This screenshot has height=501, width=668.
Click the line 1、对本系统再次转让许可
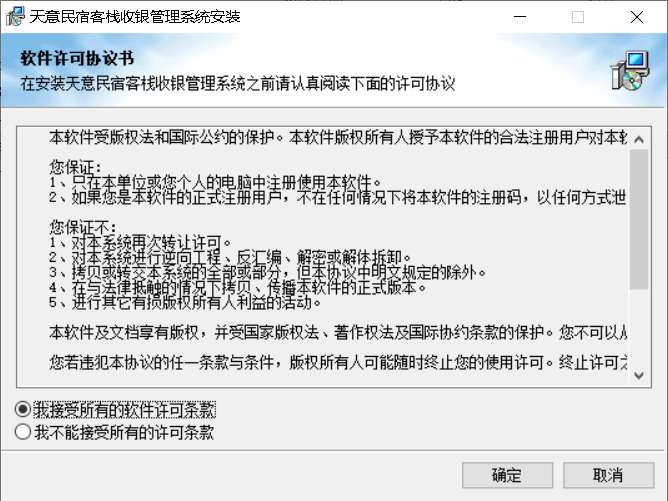click(x=140, y=242)
